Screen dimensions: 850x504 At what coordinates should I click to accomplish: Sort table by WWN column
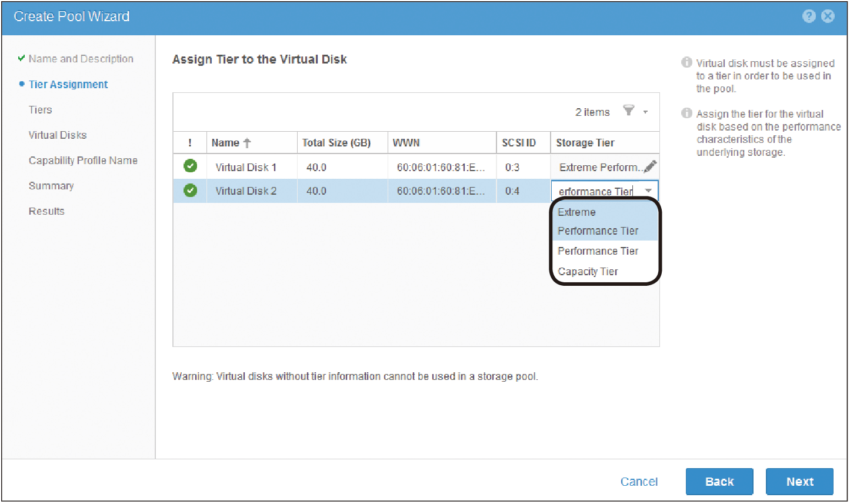tap(442, 142)
